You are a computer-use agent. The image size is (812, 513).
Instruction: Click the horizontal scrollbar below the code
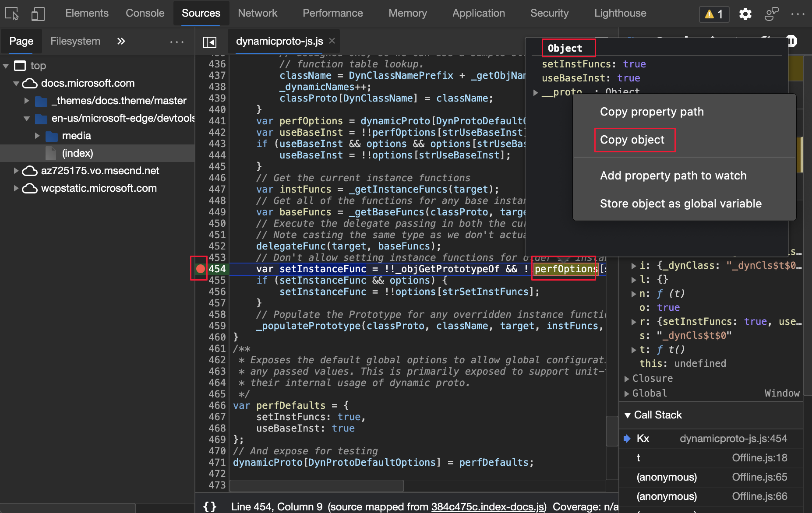[316, 486]
